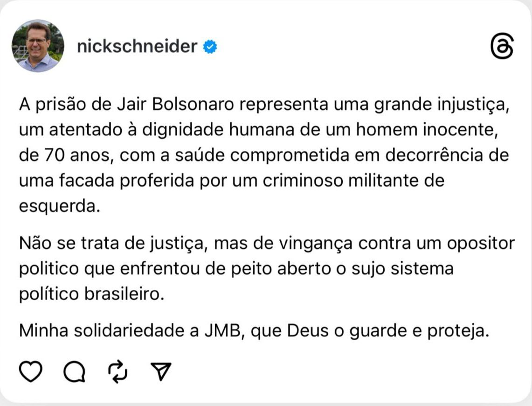Screen dimensions: 532x406
Task: Open the nickschneider username link
Action: point(137,47)
